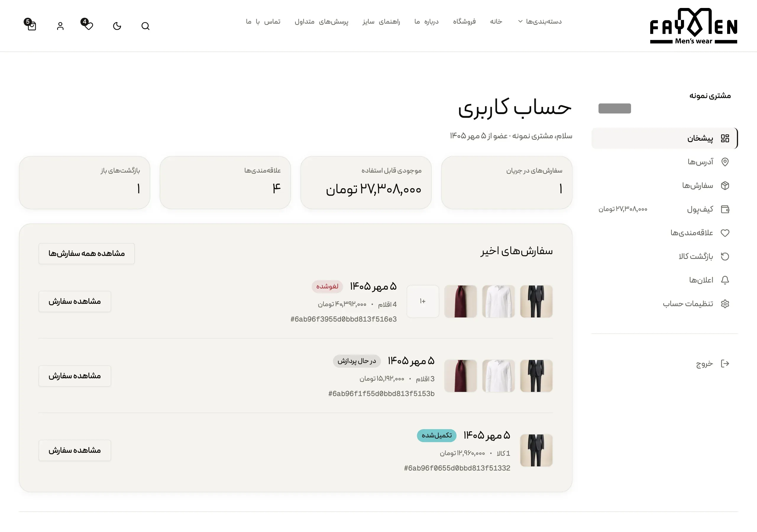Click the خروج logout icon
Image resolution: width=757 pixels, height=532 pixels.
coord(725,364)
